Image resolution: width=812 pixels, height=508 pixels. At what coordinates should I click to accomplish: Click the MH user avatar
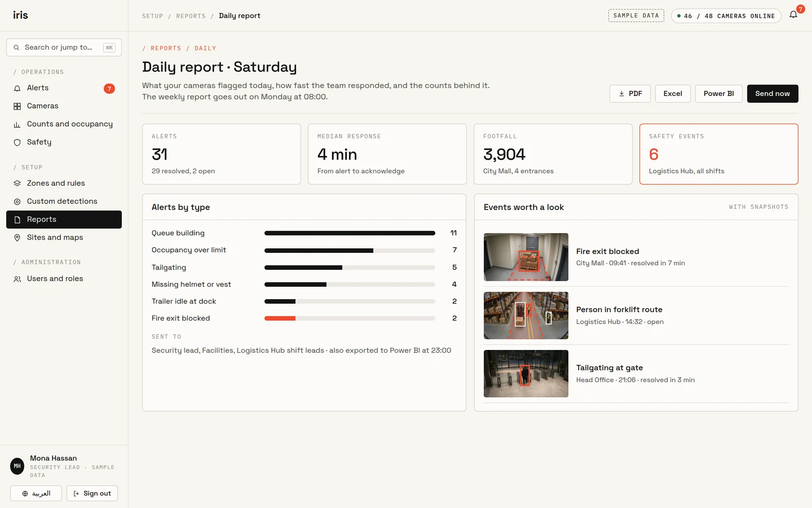pos(17,466)
